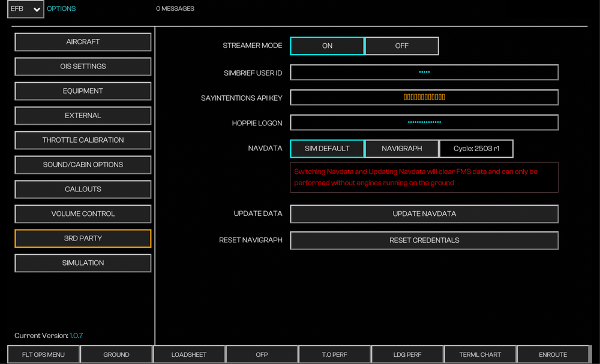Open the EFB dropdown selector
Screen dimensions: 600x364
pyautogui.click(x=25, y=9)
